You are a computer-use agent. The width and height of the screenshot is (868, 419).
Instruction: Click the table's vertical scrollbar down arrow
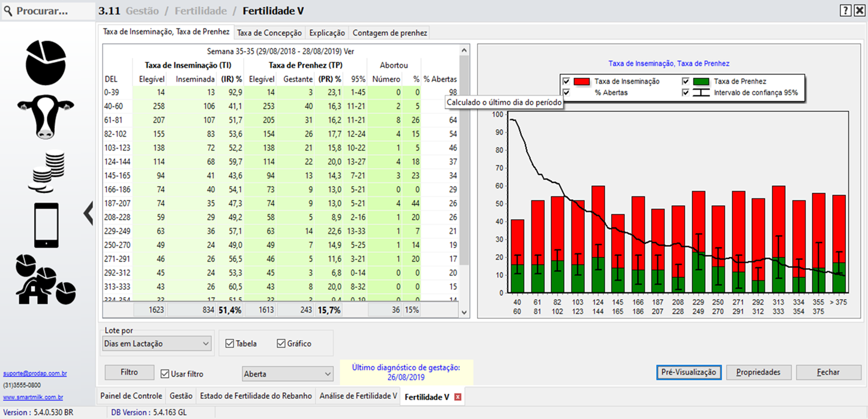(x=464, y=312)
